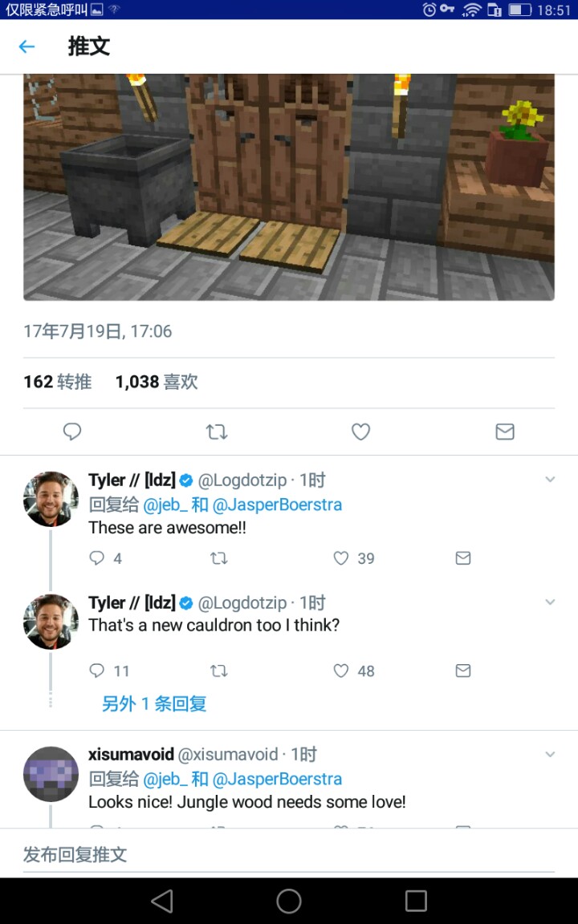Image resolution: width=578 pixels, height=924 pixels.
Task: Retweet the main tweet
Action: pyautogui.click(x=217, y=432)
